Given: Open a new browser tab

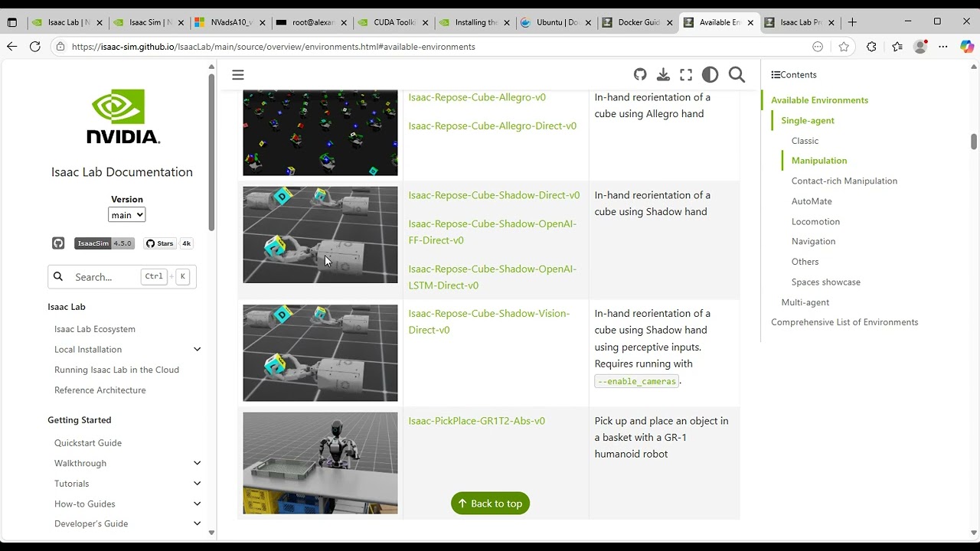Looking at the screenshot, I should pyautogui.click(x=852, y=22).
